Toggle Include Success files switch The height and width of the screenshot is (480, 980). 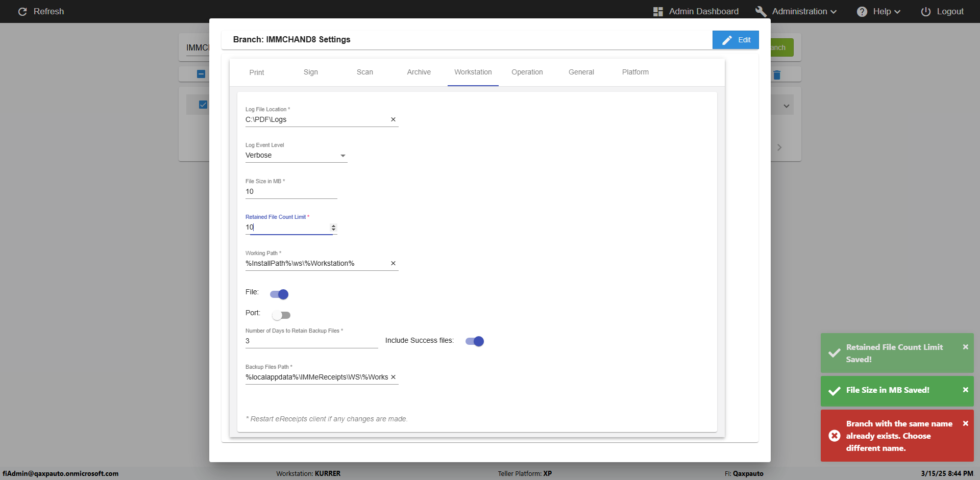click(475, 341)
